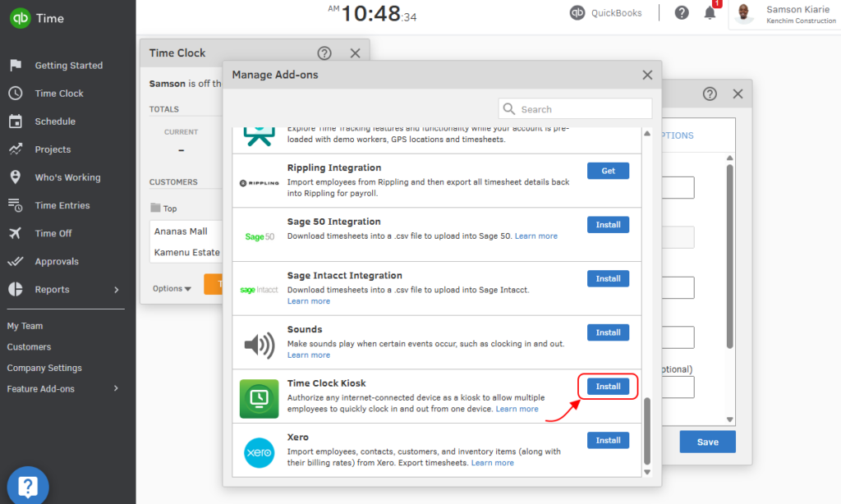Viewport: 841px width, 504px height.
Task: Open Customers page
Action: pyautogui.click(x=29, y=347)
